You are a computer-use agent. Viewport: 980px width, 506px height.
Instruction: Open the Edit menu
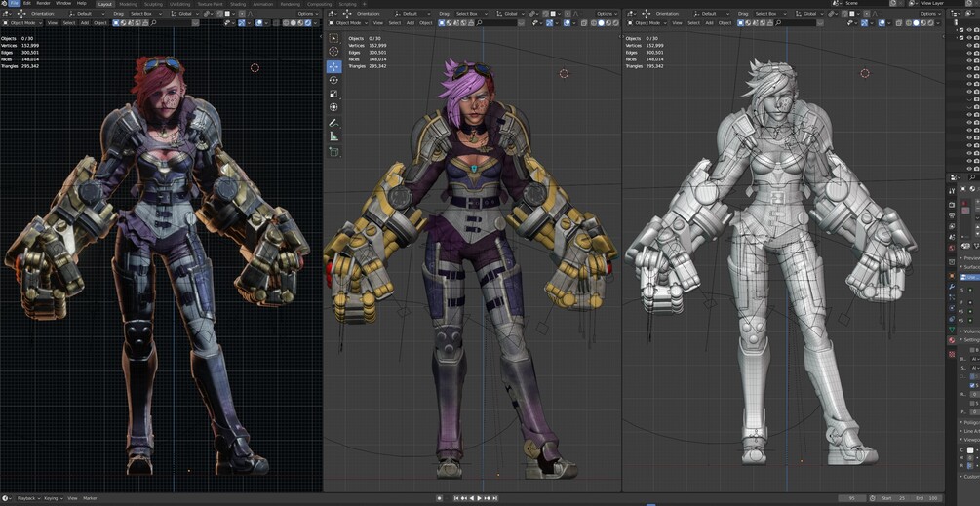[27, 3]
